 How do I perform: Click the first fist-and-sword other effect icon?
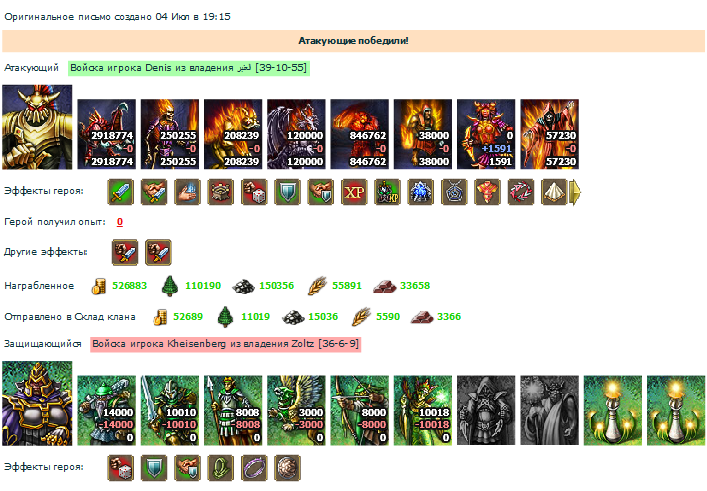click(x=125, y=252)
